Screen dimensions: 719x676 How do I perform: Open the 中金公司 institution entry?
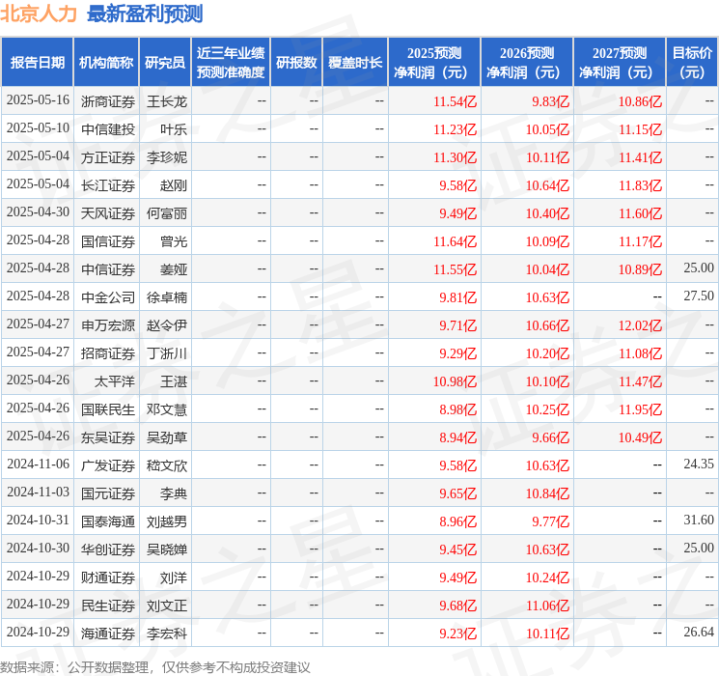[108, 296]
